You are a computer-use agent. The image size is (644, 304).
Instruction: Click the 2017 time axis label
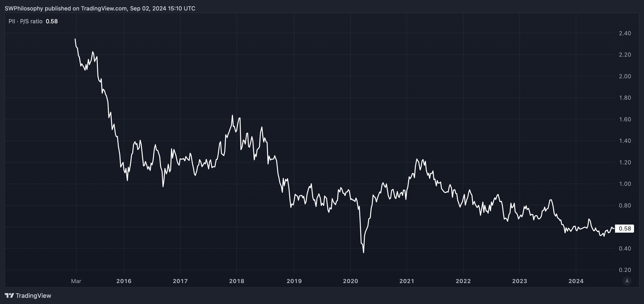(180, 281)
